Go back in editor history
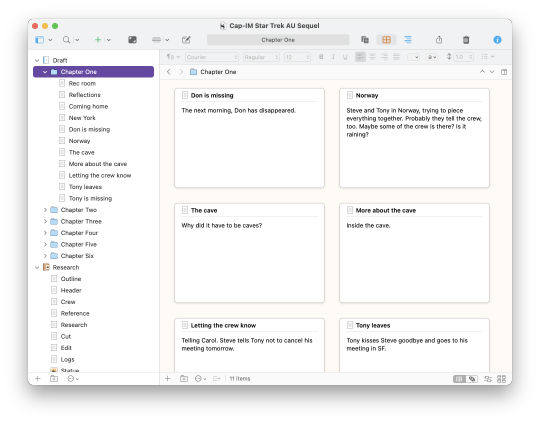 coord(168,72)
